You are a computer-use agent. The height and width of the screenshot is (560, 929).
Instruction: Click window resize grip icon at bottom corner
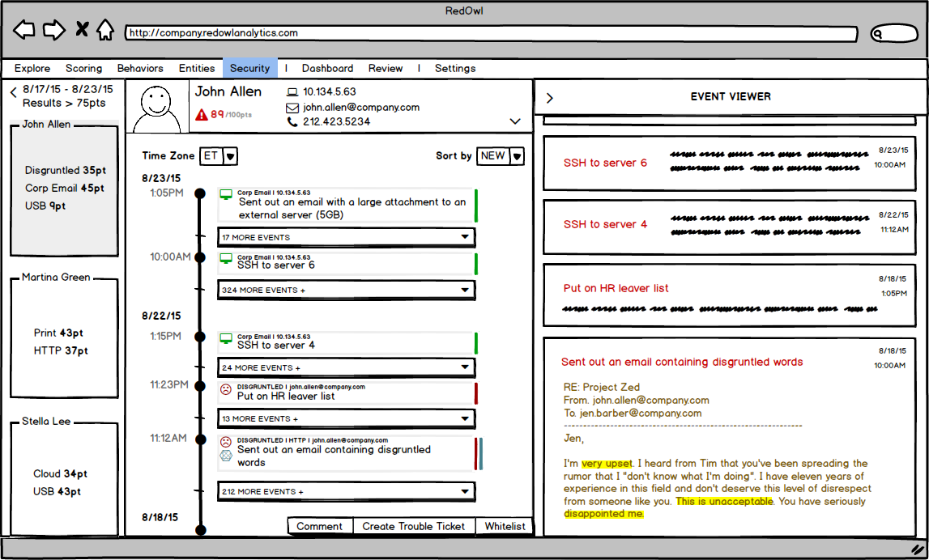(917, 550)
